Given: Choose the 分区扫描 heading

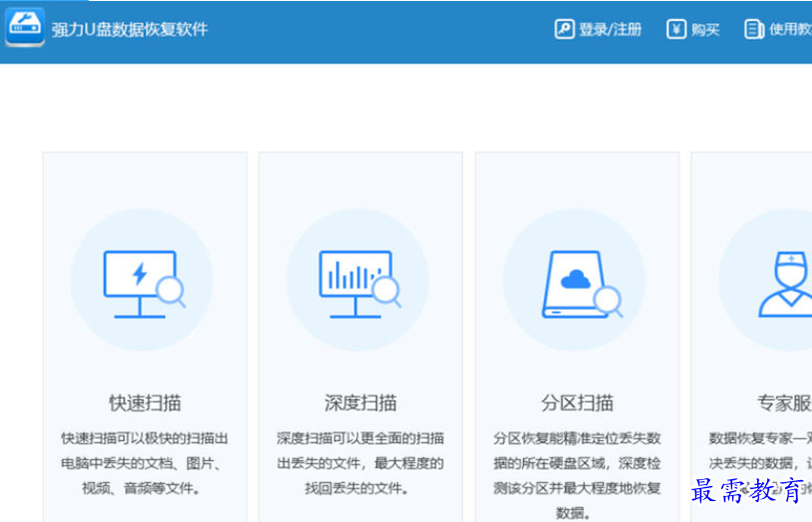Looking at the screenshot, I should coord(577,402).
